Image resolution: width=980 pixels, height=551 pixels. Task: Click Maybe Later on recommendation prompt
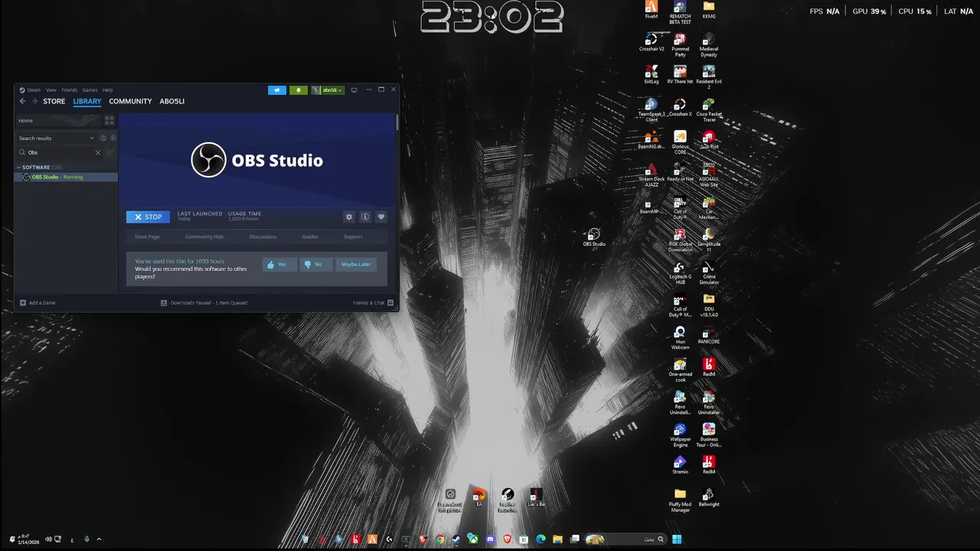coord(356,264)
